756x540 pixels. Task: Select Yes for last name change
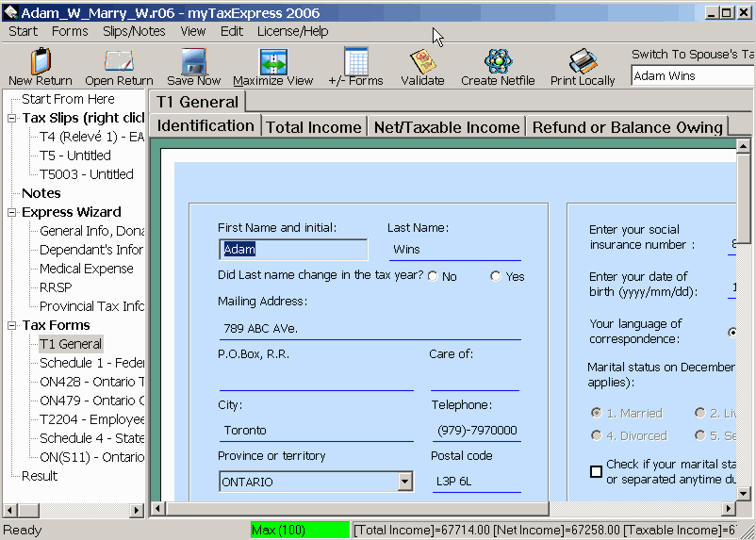496,276
